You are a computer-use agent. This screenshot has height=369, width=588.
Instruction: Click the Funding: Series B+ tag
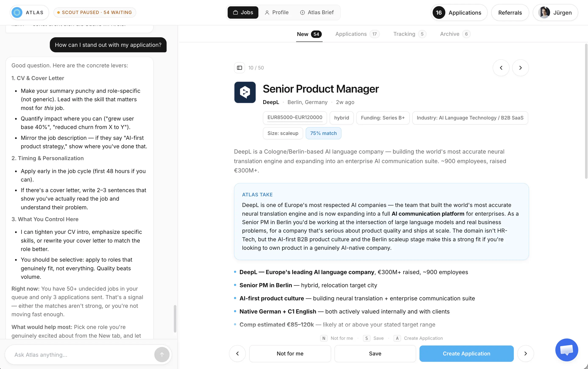click(383, 118)
